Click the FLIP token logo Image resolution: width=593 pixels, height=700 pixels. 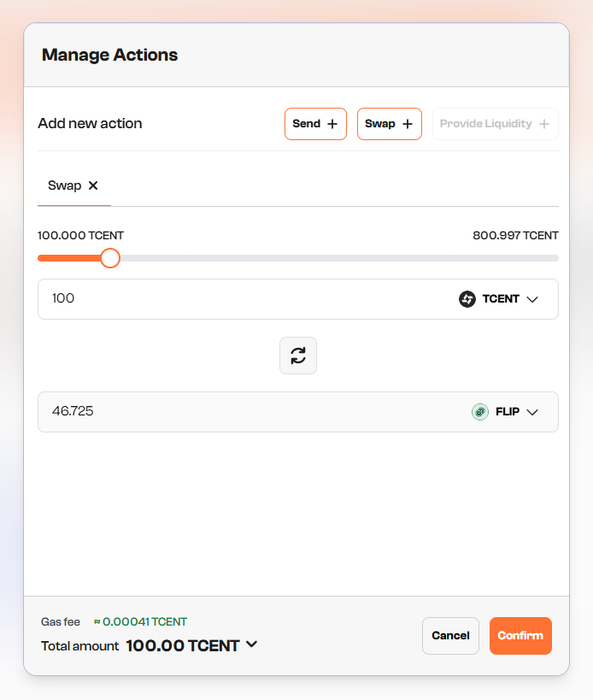[480, 412]
